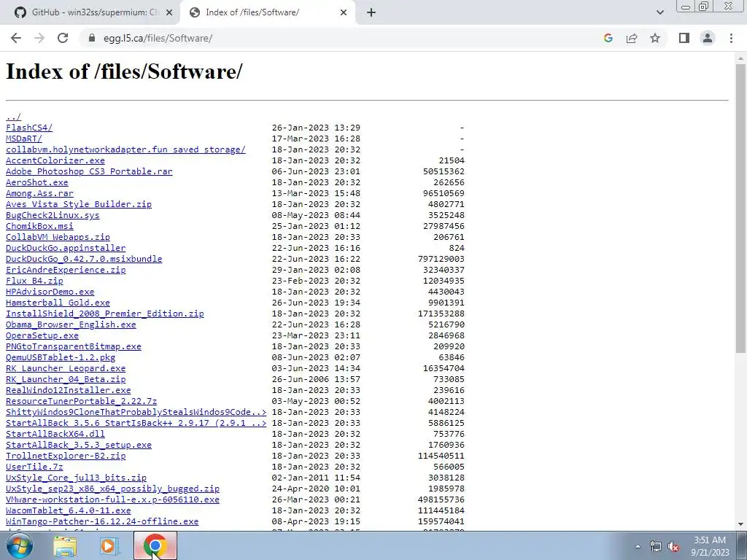Open a new tab
This screenshot has width=747, height=560.
(x=371, y=12)
